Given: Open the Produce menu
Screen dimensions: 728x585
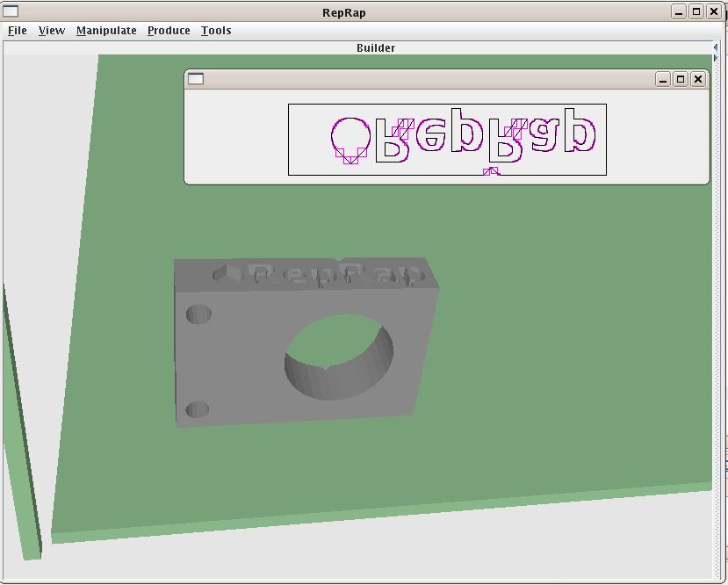Looking at the screenshot, I should click(169, 31).
